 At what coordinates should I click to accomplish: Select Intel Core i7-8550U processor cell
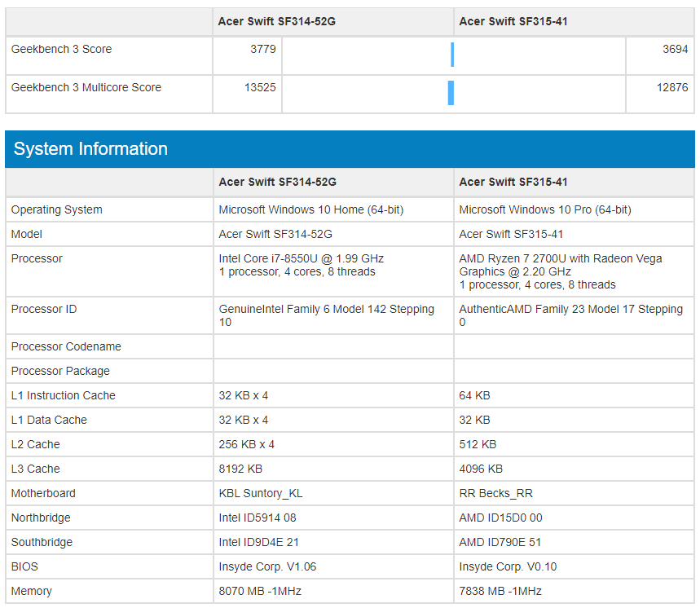333,271
